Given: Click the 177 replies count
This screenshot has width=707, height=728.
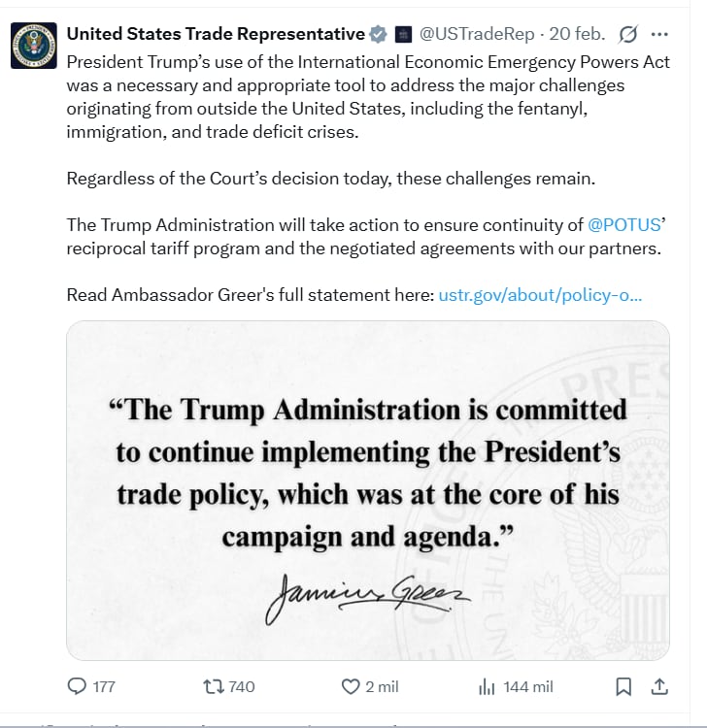Looking at the screenshot, I should pyautogui.click(x=103, y=686).
